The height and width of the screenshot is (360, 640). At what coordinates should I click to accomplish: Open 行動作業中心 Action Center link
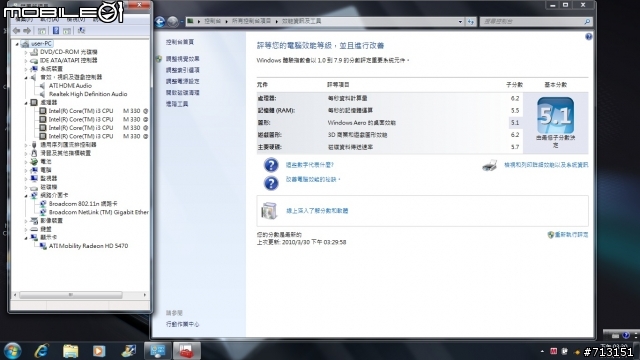pos(182,324)
